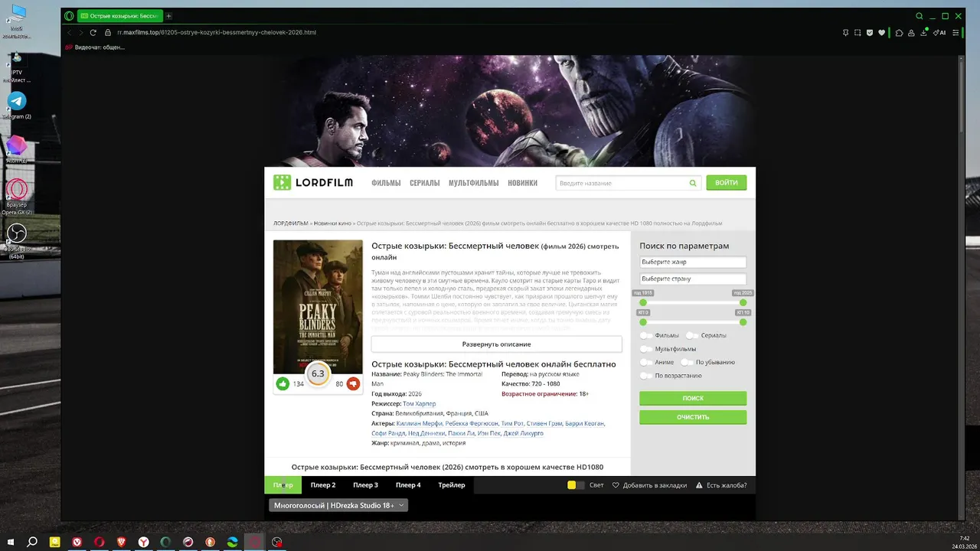This screenshot has height=551, width=980.
Task: Click the ОЧИСТИТЬ clear button
Action: 693,417
